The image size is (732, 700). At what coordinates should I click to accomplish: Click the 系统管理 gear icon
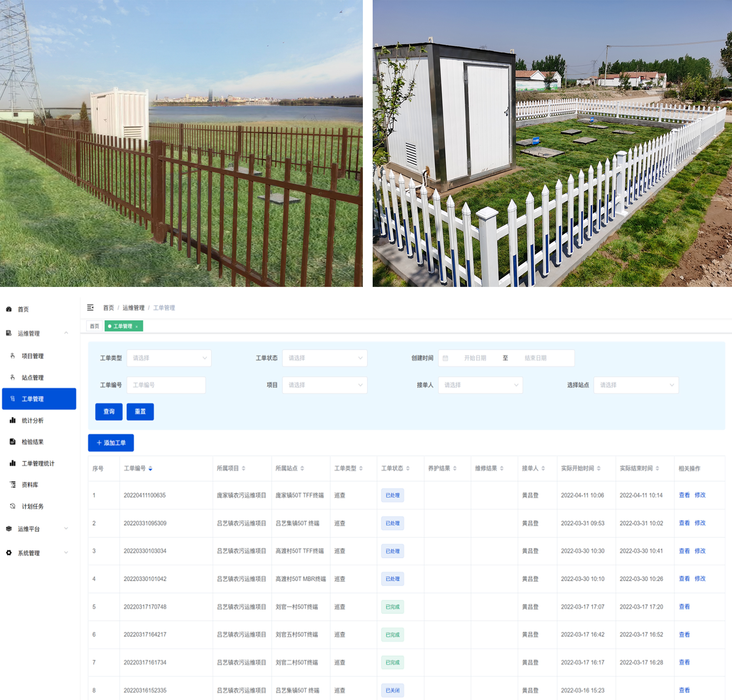9,553
